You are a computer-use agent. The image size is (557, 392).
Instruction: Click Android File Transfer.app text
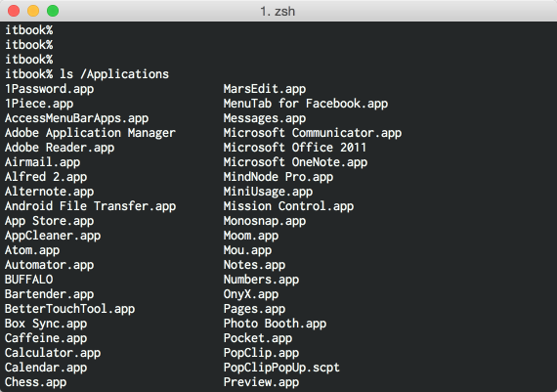tap(90, 206)
